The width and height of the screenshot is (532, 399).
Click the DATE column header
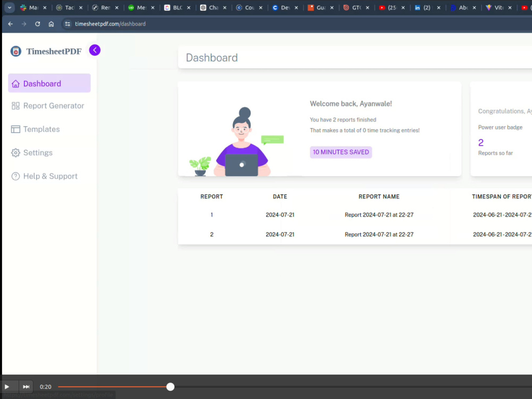coord(280,196)
